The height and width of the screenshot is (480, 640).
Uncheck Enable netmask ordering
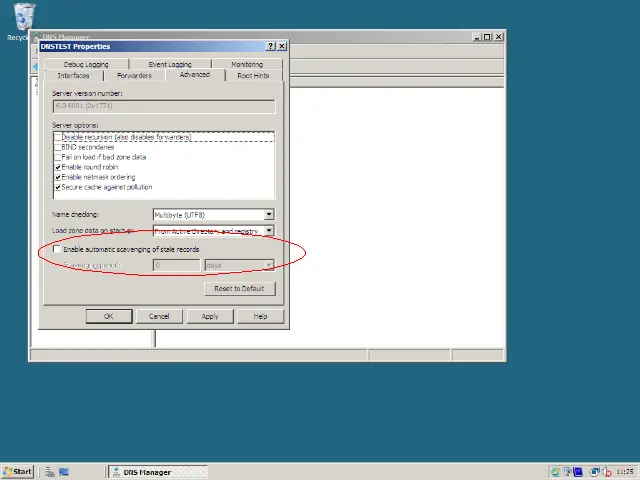58,177
